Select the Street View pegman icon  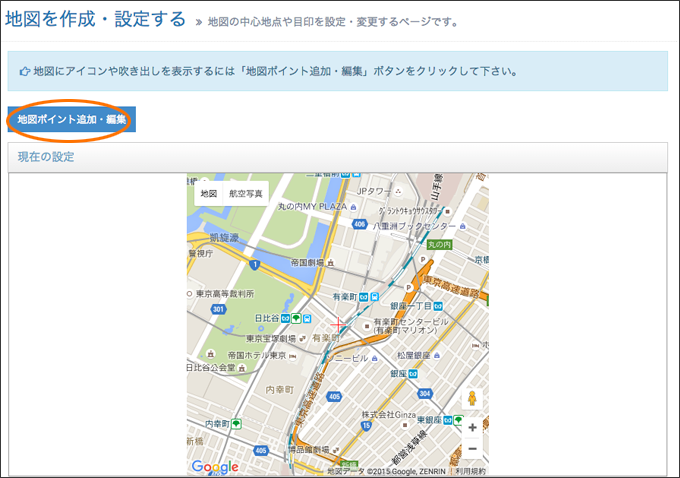click(x=472, y=398)
